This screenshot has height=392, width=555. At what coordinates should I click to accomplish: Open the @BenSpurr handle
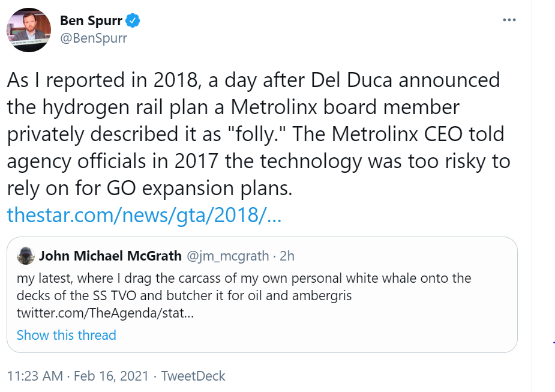[x=94, y=38]
